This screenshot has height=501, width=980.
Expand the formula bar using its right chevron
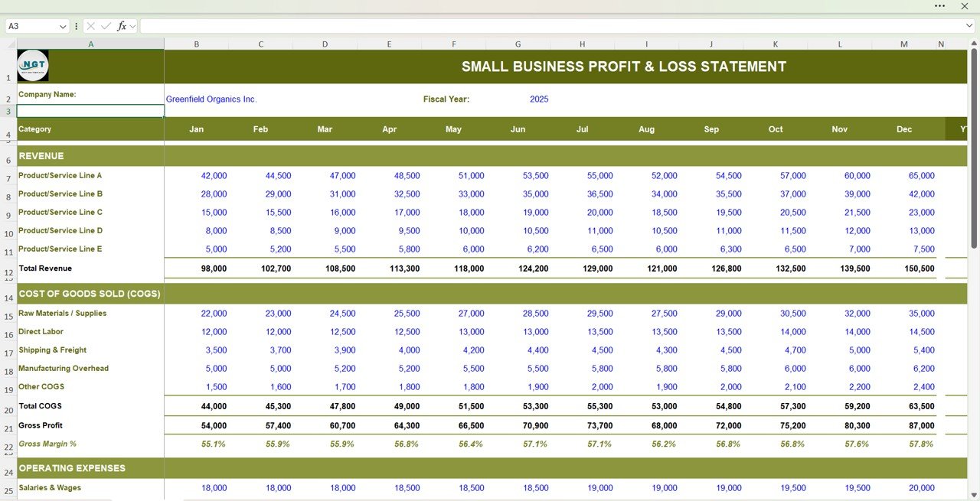coord(968,25)
